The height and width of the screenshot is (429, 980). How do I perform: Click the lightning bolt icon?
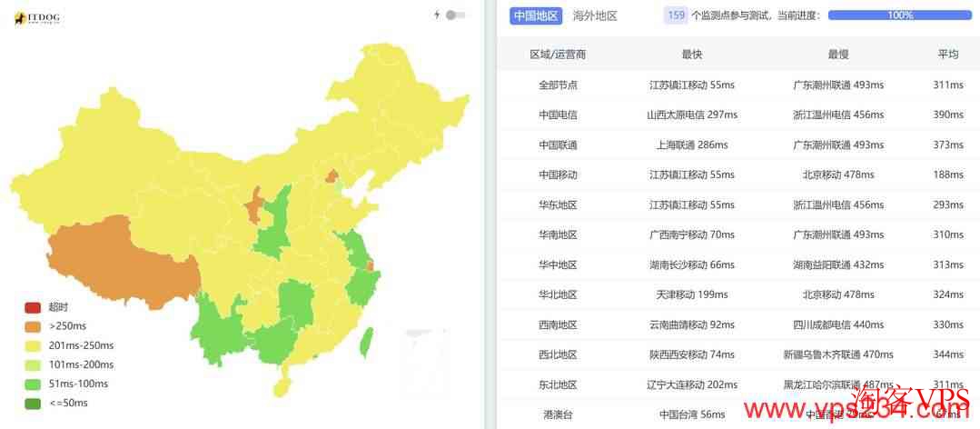(x=437, y=15)
